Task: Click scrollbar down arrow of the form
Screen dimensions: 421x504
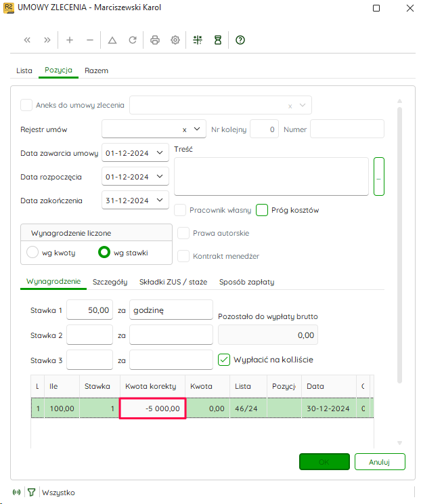Action: (399, 443)
